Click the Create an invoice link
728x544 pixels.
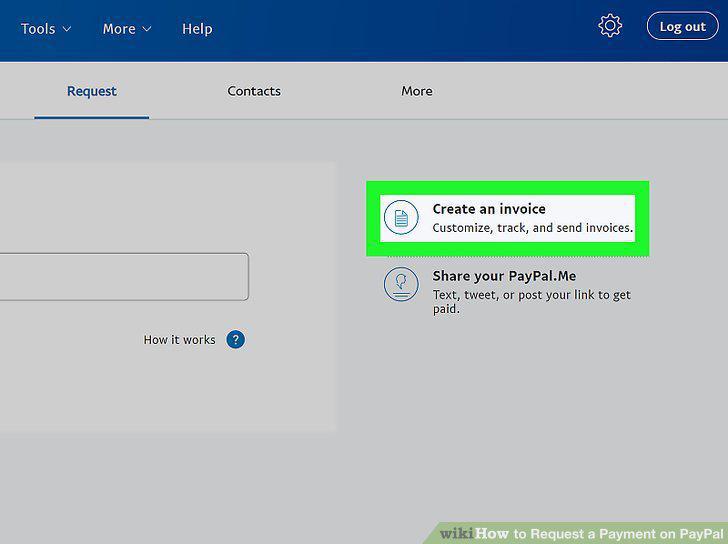489,209
